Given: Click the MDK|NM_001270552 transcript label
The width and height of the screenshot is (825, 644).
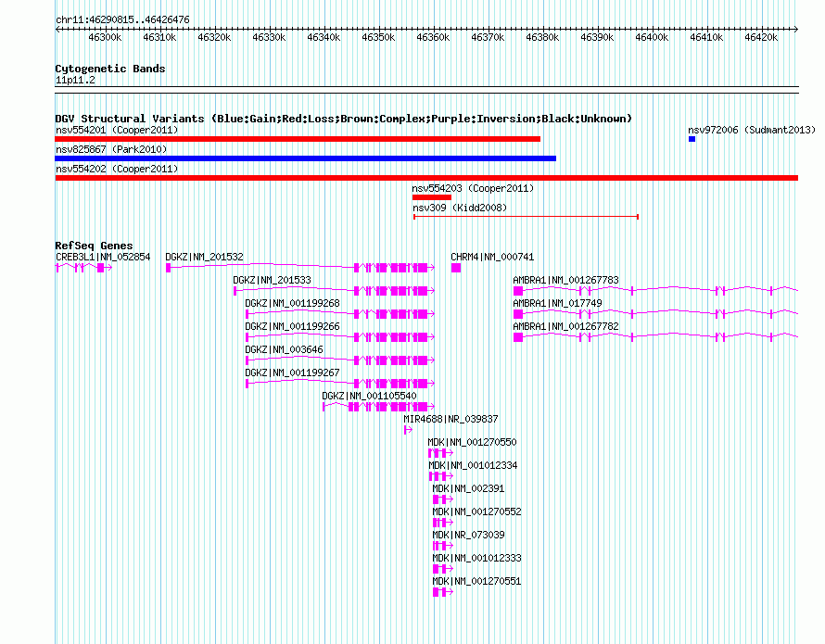Looking at the screenshot, I should (x=476, y=511).
